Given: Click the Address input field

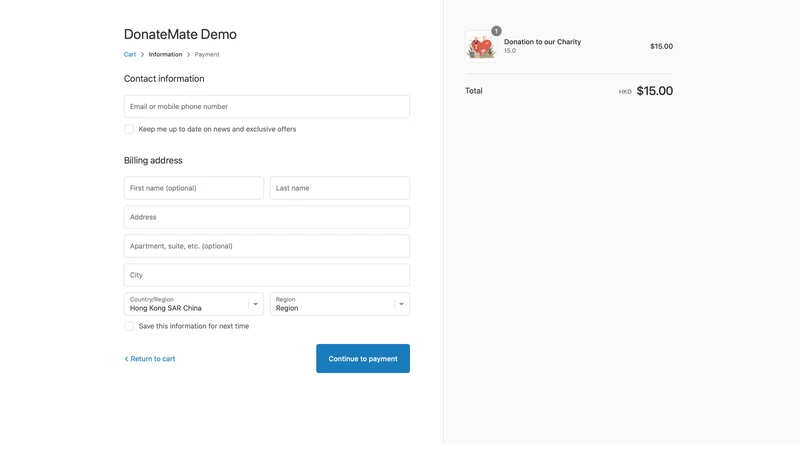Looking at the screenshot, I should pyautogui.click(x=267, y=217).
